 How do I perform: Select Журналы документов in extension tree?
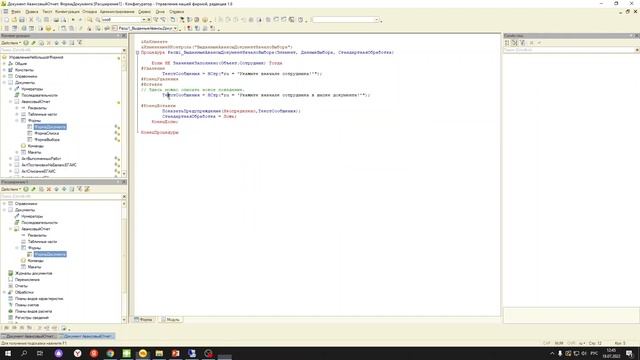[x=33, y=273]
